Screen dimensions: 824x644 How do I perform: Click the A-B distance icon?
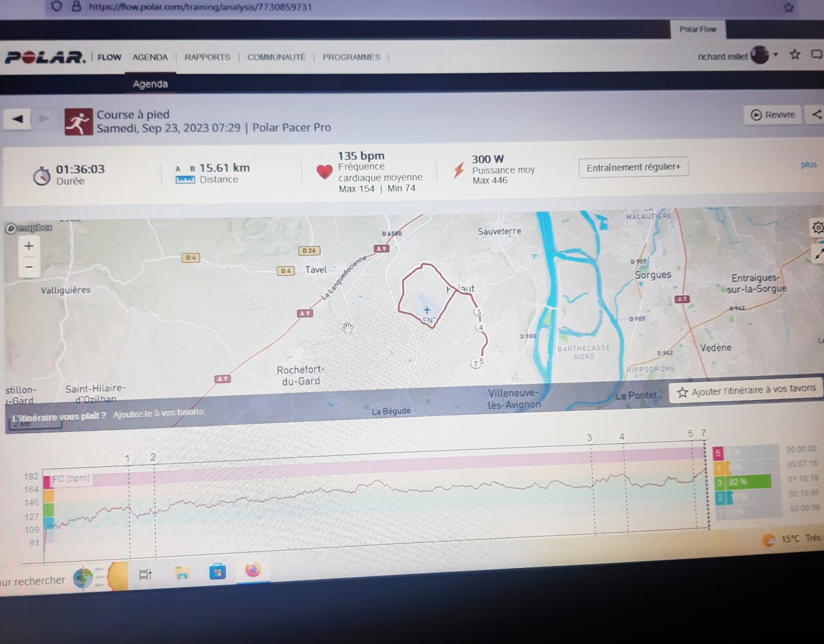tap(185, 175)
